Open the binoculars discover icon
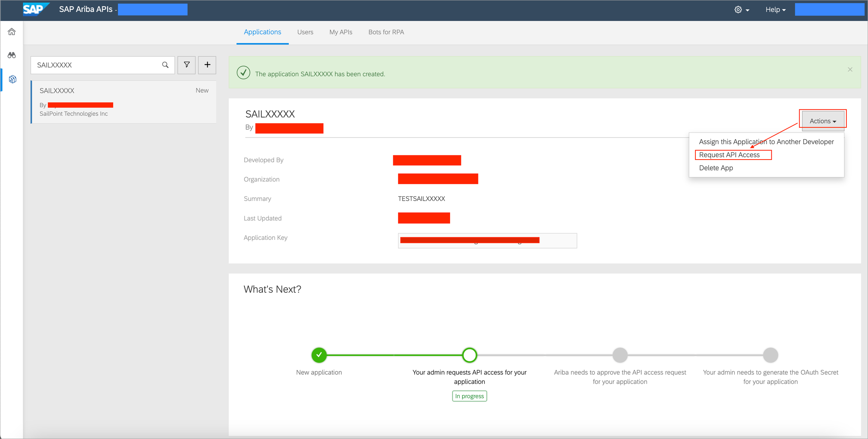Screen dimensions: 868x439 click(12, 55)
